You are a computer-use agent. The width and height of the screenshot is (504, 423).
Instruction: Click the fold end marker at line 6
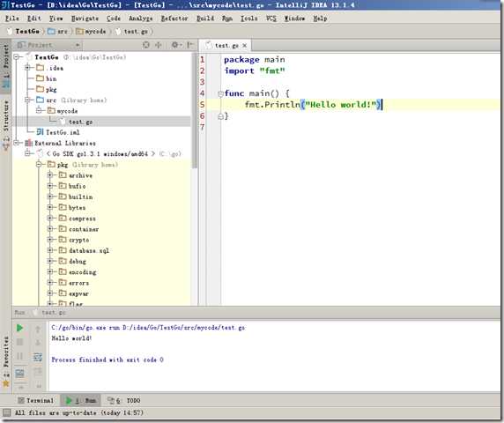coord(220,116)
